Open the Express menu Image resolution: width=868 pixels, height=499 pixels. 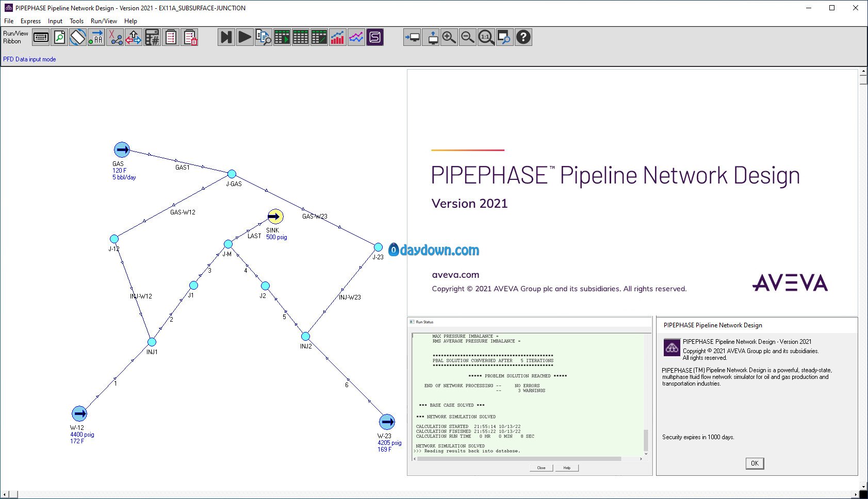(30, 21)
